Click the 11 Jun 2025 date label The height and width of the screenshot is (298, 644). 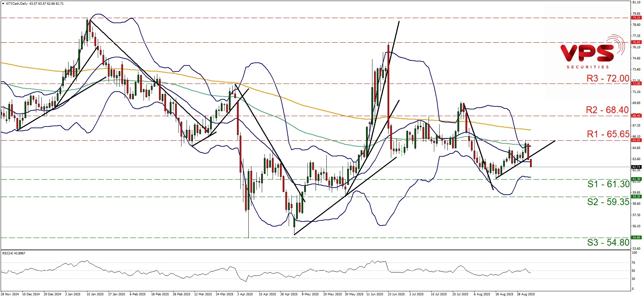click(x=375, y=294)
